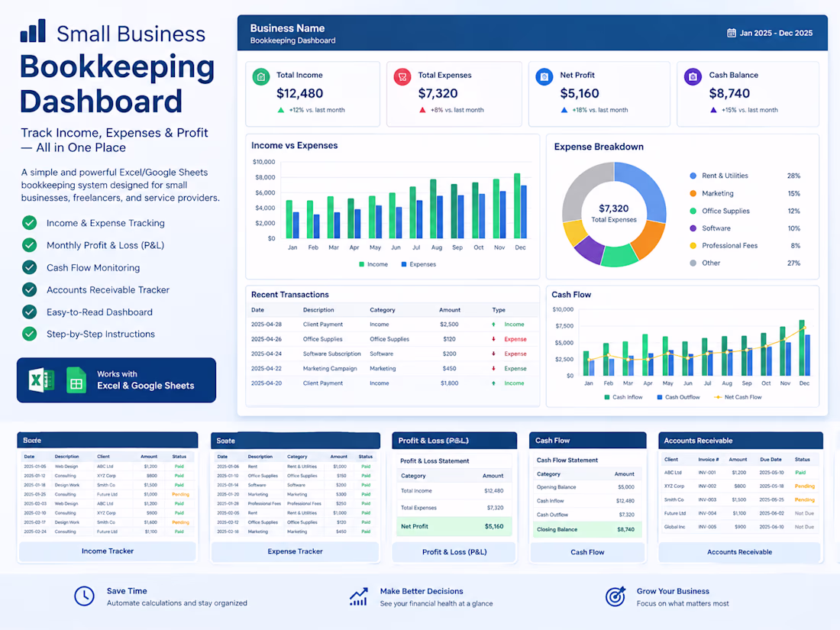Click the $12,480 value in the Total Income card

(x=299, y=94)
